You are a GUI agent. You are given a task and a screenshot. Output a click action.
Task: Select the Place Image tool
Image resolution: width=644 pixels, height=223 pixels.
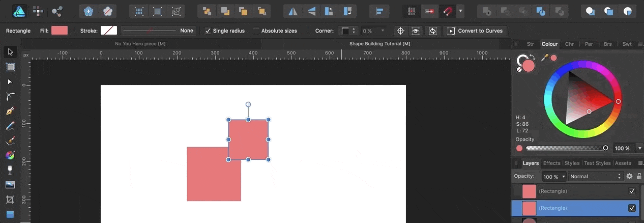(x=10, y=185)
